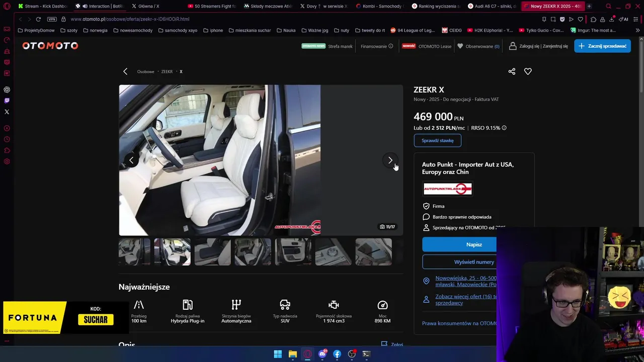Open the ad blocker shield icon
This screenshot has height=362, width=644.
pyautogui.click(x=562, y=19)
